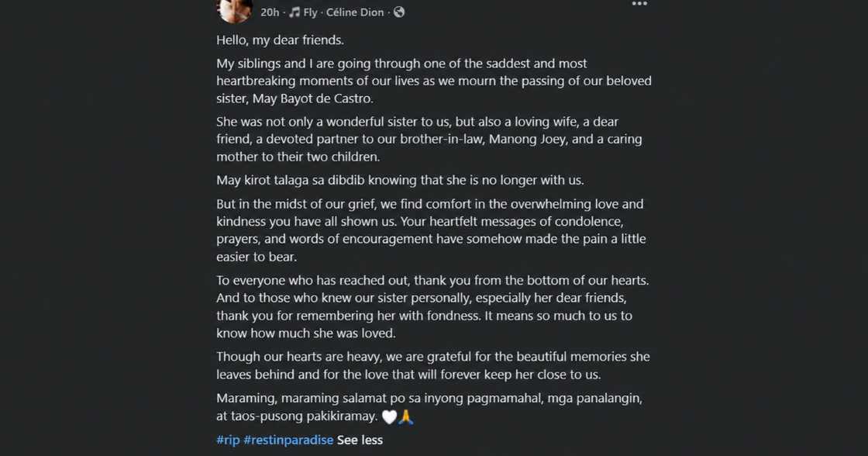868x456 pixels.
Task: Open the #restinparadise hashtag
Action: [288, 440]
